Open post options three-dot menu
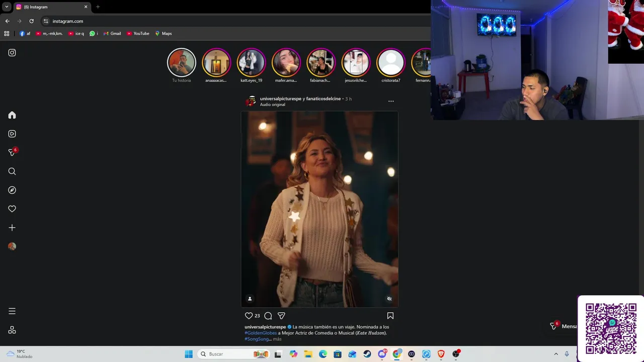 pos(391,101)
